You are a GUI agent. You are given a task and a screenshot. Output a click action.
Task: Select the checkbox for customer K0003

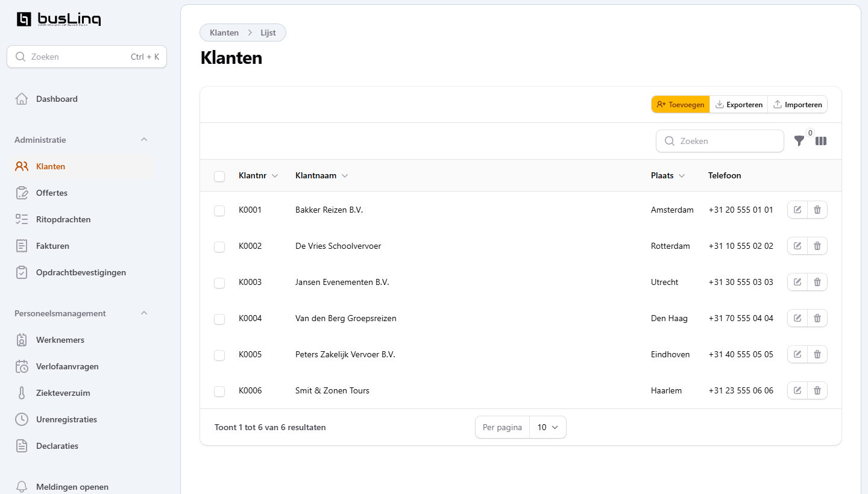[219, 283]
